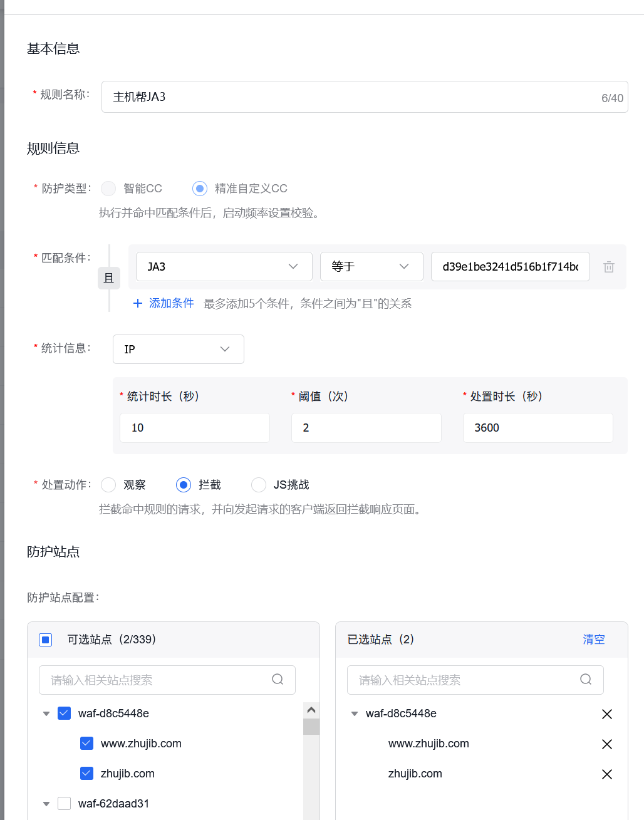Uncheck www.zhujib.com in available sites
The image size is (644, 820).
tap(87, 744)
